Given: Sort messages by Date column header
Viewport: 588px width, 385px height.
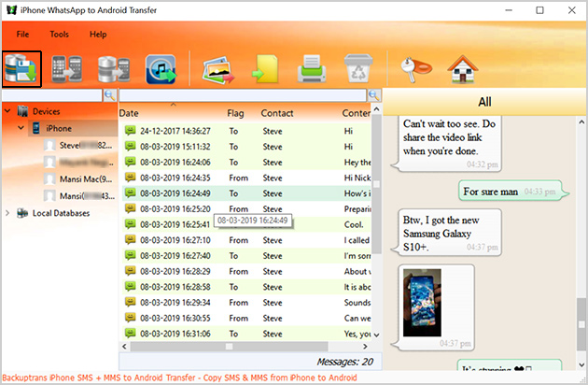Looking at the screenshot, I should point(129,113).
